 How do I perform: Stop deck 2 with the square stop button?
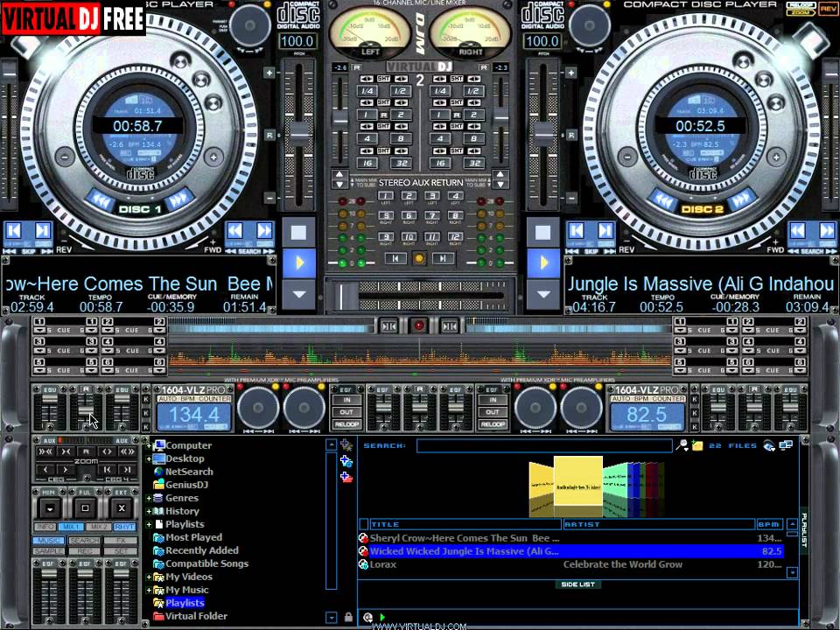click(x=543, y=232)
